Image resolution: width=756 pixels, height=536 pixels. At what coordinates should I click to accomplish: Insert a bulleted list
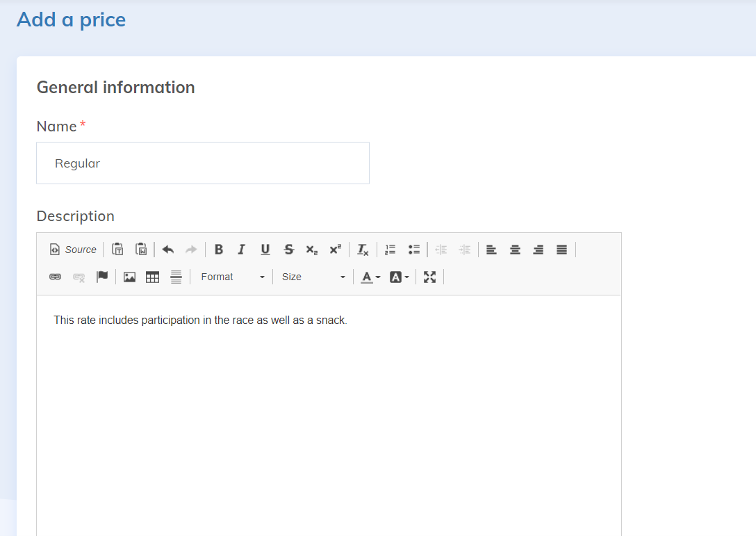coord(414,250)
